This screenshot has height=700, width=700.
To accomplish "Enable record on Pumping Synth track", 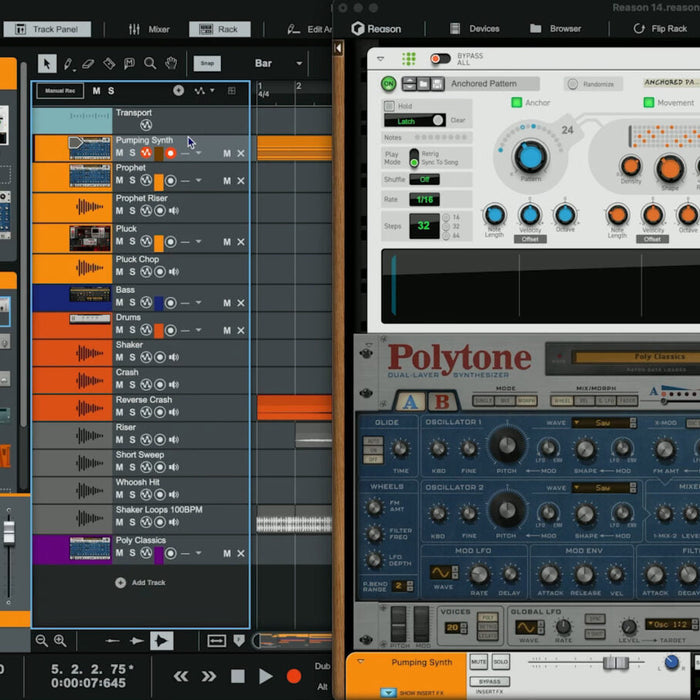I will point(171,153).
